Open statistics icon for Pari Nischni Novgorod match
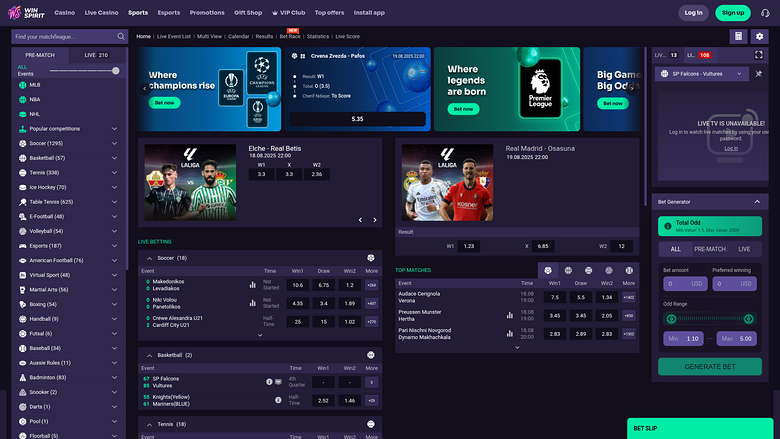 point(510,334)
